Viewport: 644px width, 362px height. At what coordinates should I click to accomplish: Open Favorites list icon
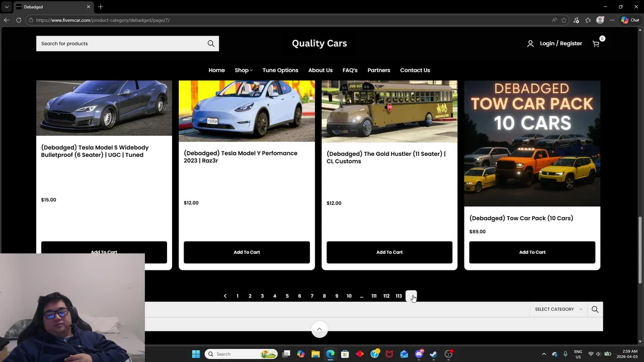point(588,20)
